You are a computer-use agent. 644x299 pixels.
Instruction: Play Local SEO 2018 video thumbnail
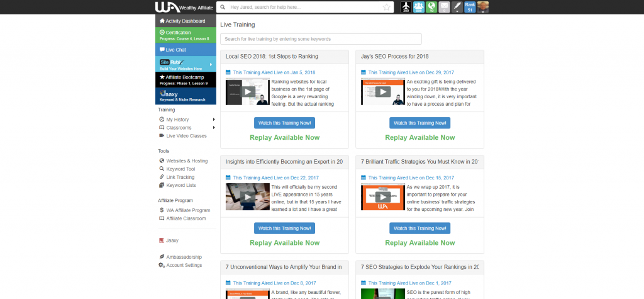(248, 92)
